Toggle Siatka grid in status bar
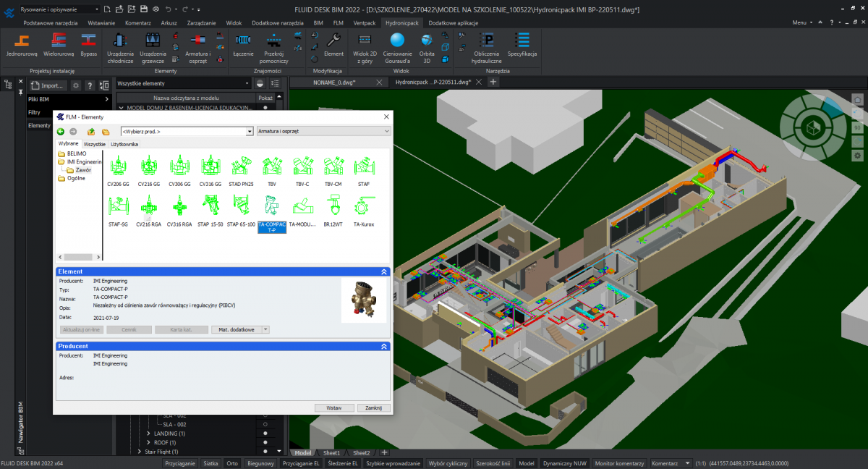Viewport: 868px width, 469px height. tap(210, 463)
